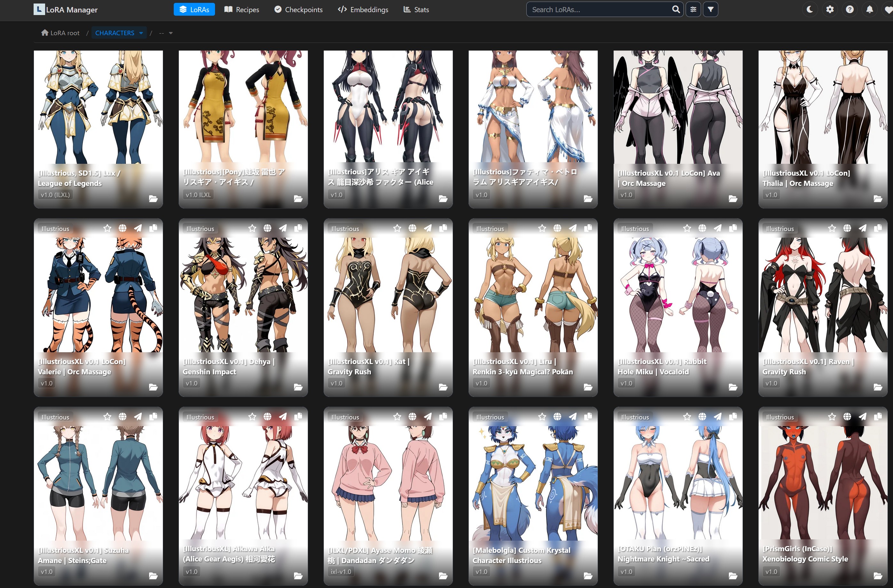
Task: Open settings gear in header
Action: click(830, 9)
